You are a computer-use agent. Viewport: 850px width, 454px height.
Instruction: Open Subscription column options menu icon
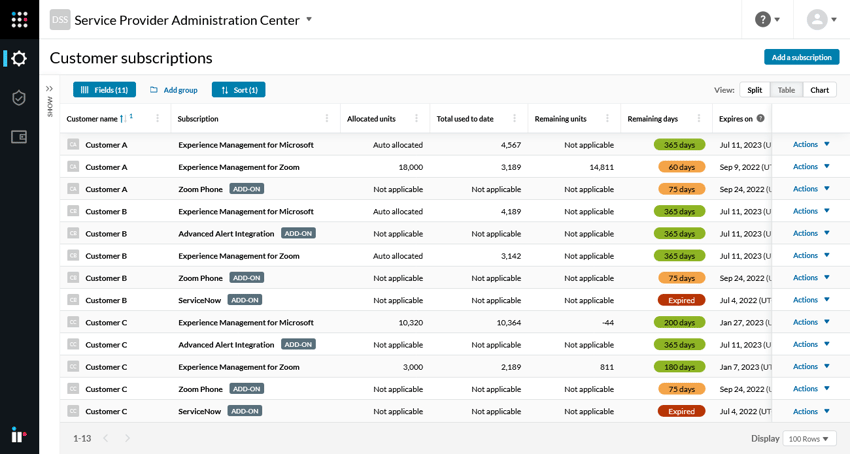[x=327, y=119]
